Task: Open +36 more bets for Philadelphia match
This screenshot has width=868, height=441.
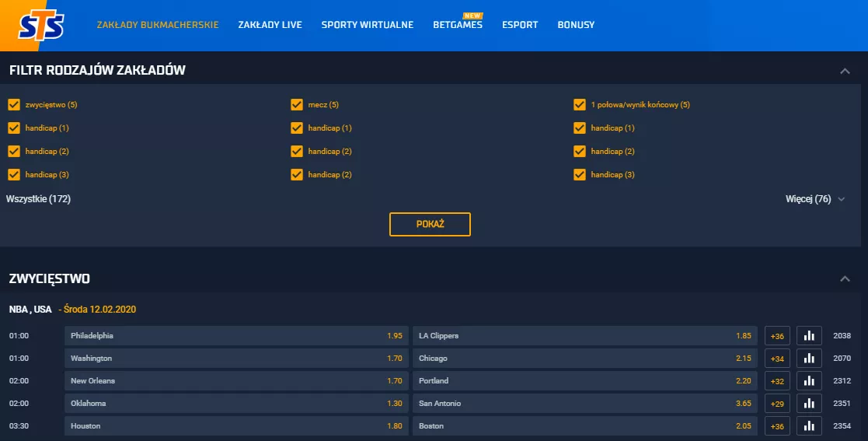Action: tap(776, 336)
